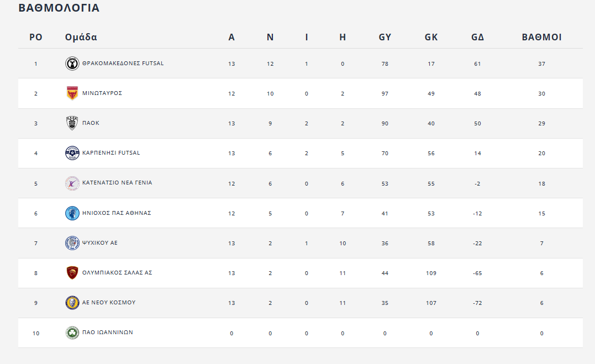Image resolution: width=595 pixels, height=364 pixels.
Task: Click the GΔ goal difference header
Action: [477, 38]
